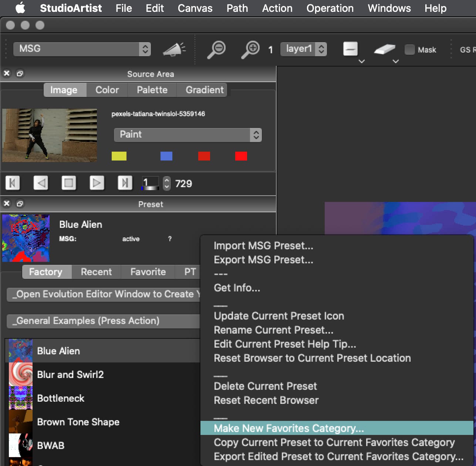The image size is (476, 466).
Task: Click the Blue Alien current preset thumbnail
Action: click(x=26, y=238)
